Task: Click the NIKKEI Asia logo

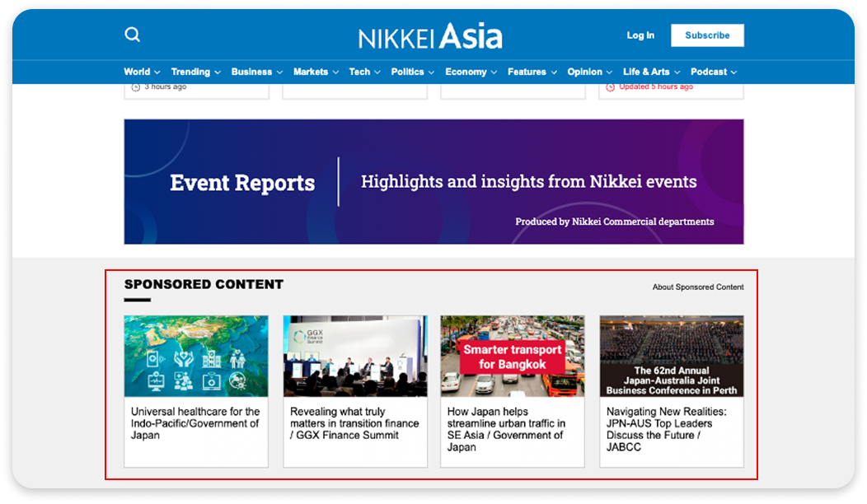Action: click(429, 35)
